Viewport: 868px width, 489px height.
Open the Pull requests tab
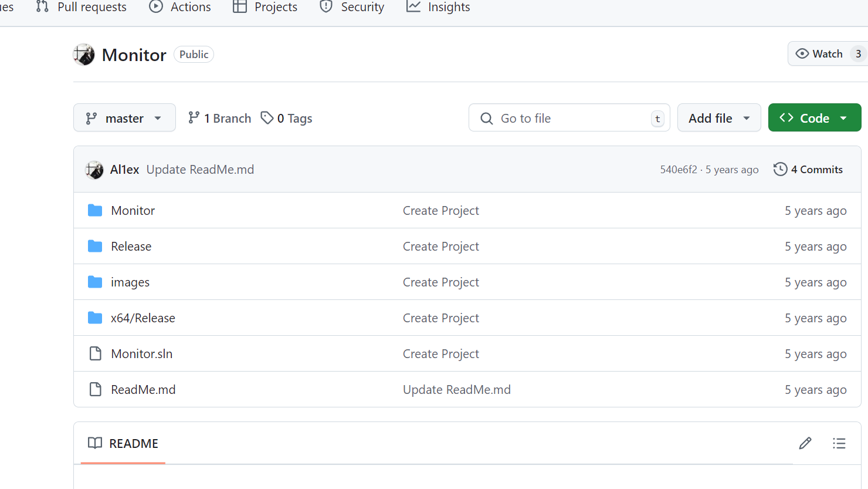coord(81,7)
